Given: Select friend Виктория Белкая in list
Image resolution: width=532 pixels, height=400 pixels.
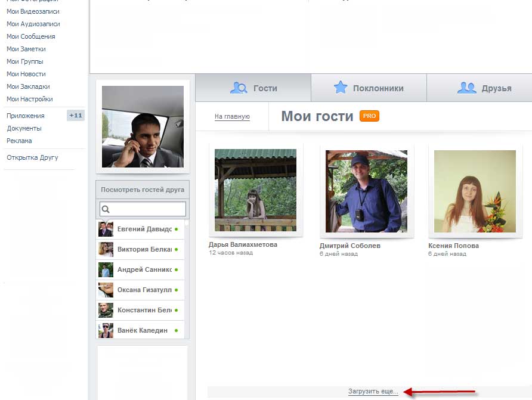Looking at the screenshot, I should point(140,250).
